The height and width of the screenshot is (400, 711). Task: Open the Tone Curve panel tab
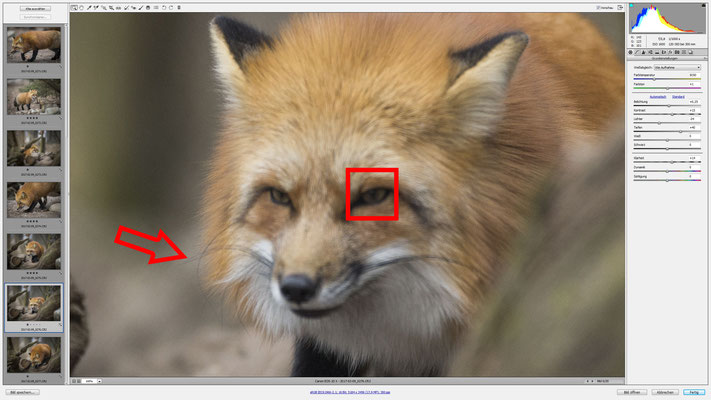point(637,52)
